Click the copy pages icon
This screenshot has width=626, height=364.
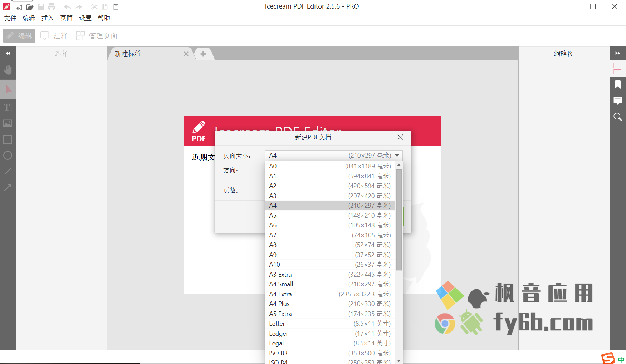coord(105,7)
